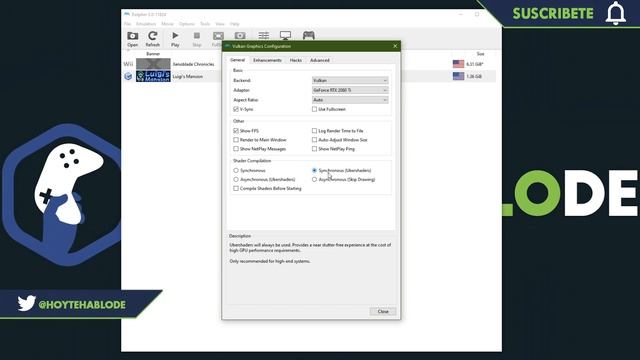Click the Xenoblade Chronicles 6.31 GiB size cell
The width and height of the screenshot is (640, 360).
point(475,64)
